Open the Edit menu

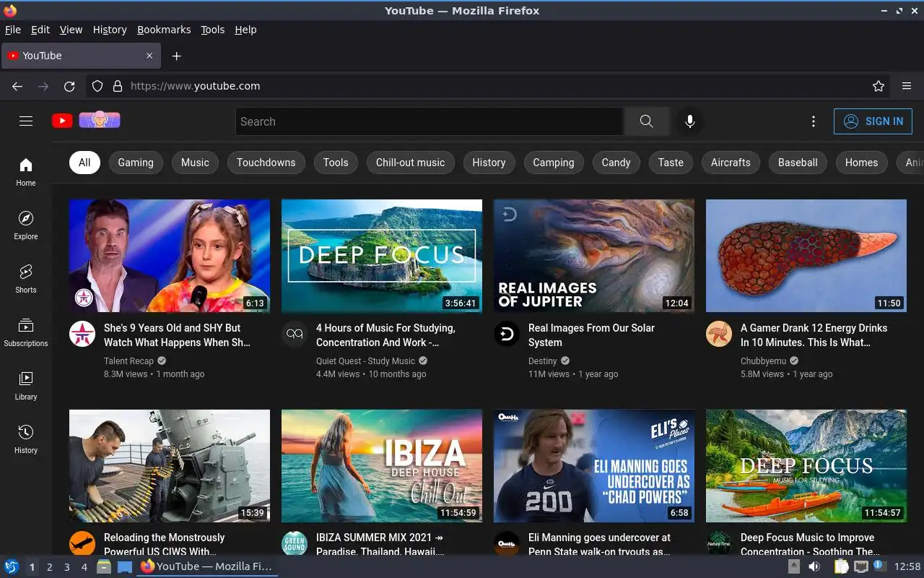click(x=40, y=30)
